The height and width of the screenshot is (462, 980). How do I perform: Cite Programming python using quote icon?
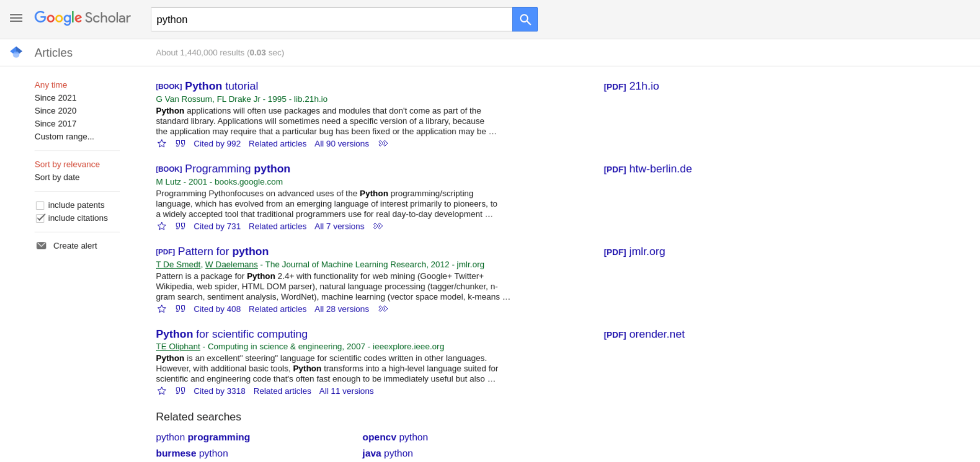point(180,226)
